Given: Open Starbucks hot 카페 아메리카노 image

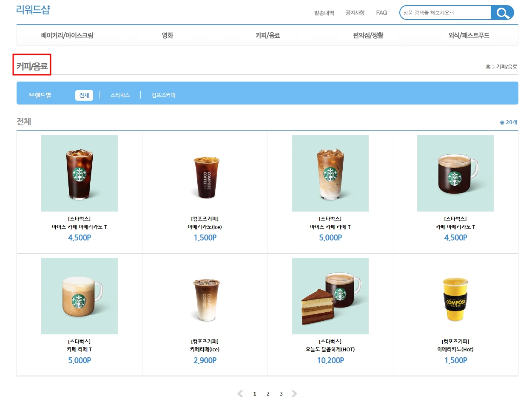Looking at the screenshot, I should [x=455, y=173].
